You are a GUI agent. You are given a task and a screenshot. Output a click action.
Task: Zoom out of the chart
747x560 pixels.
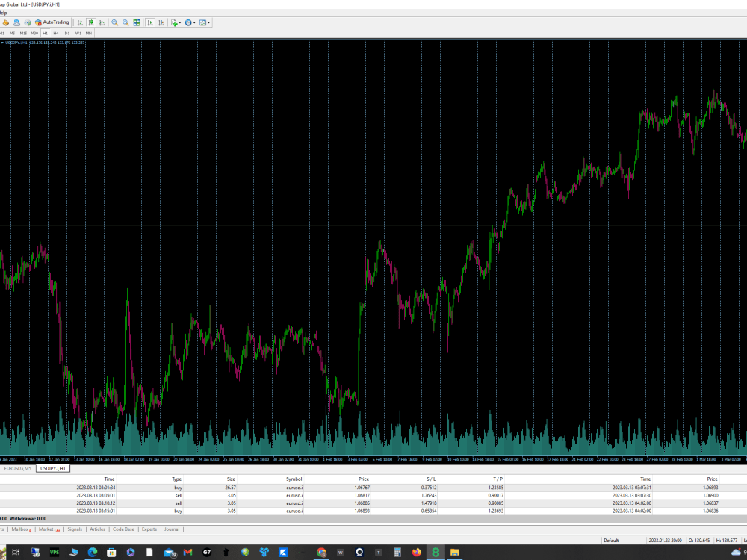125,22
